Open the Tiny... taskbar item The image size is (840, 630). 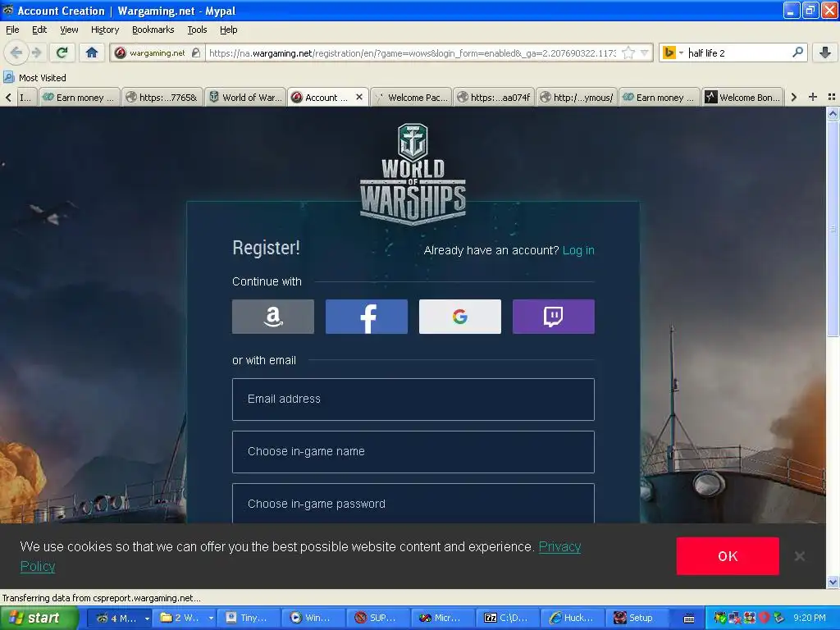pyautogui.click(x=249, y=619)
